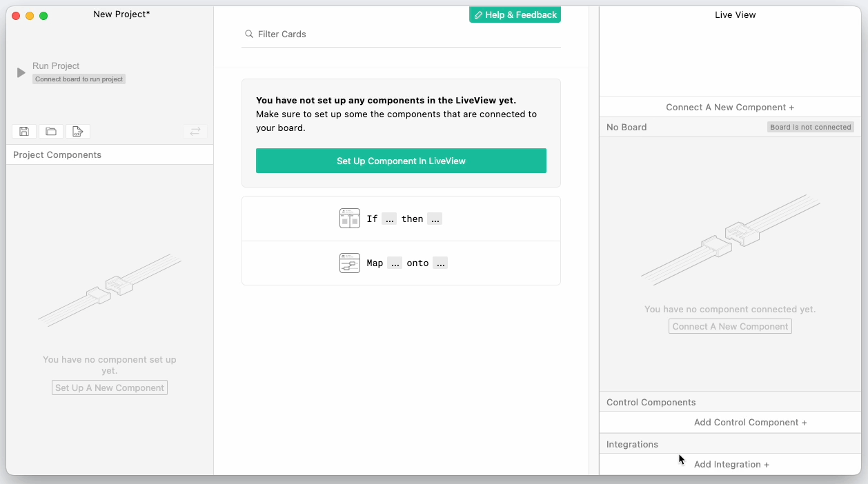Select the If ... then ... card
Image resolution: width=868 pixels, height=484 pixels.
401,219
